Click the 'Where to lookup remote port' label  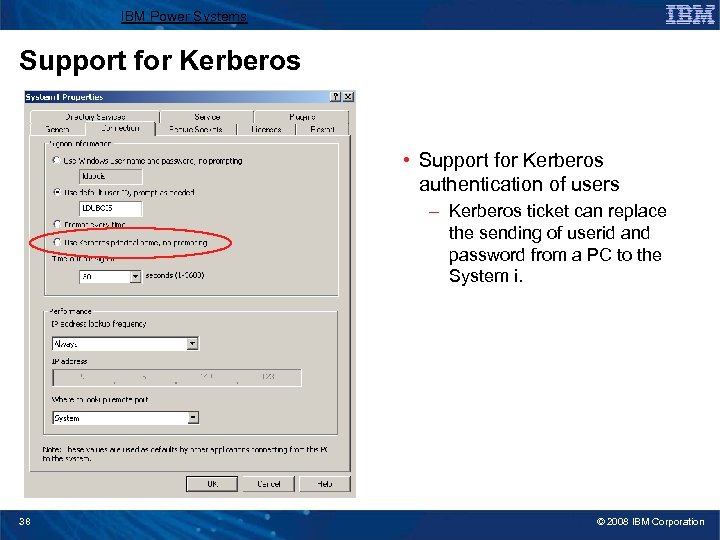[x=100, y=399]
